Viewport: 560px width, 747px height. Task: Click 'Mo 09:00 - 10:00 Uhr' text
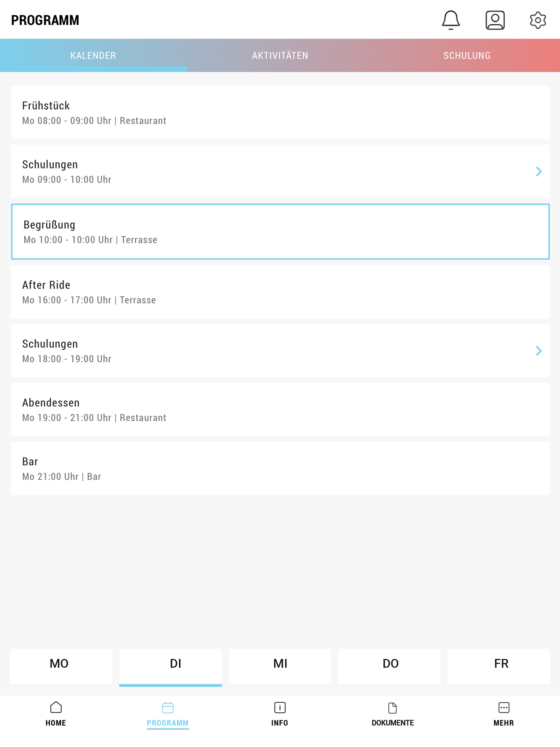coord(67,180)
